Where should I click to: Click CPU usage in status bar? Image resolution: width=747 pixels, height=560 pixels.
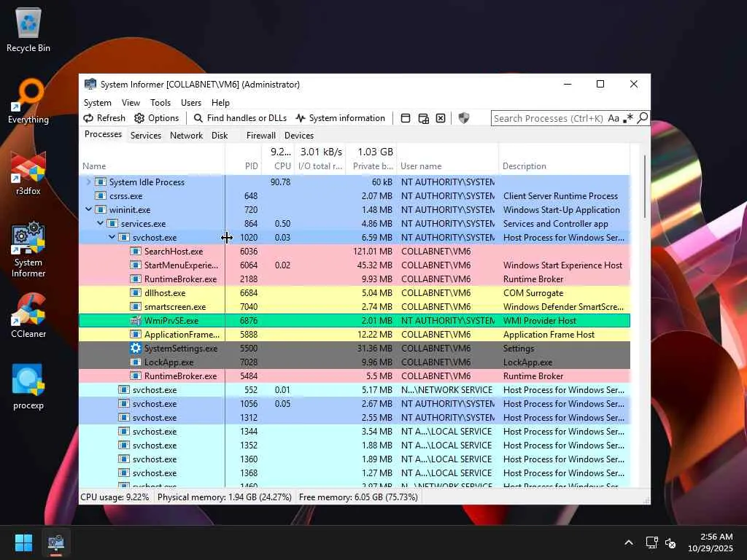pyautogui.click(x=115, y=497)
